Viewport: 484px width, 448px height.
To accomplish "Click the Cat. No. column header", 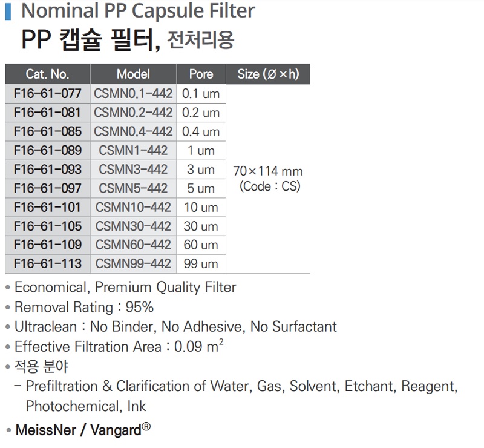I will tap(47, 74).
